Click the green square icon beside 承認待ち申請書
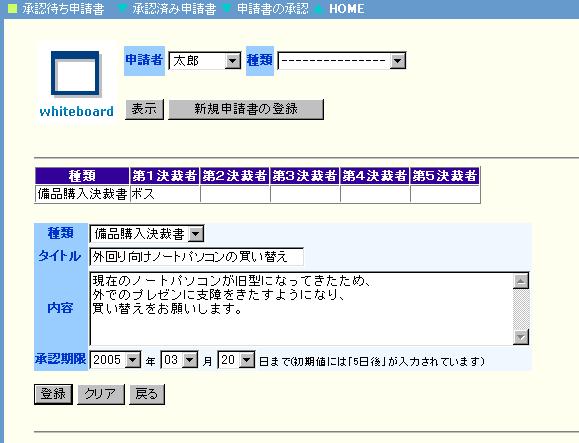 pos(12,8)
